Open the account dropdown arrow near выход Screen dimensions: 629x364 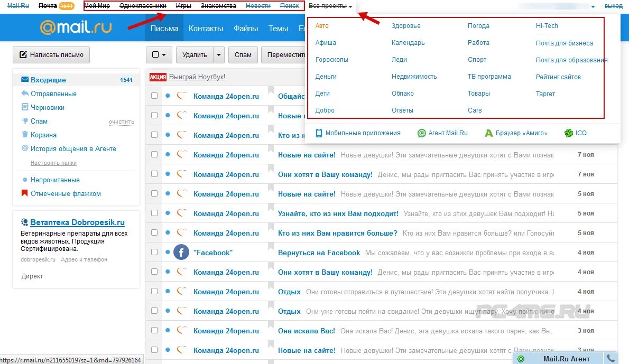593,6
